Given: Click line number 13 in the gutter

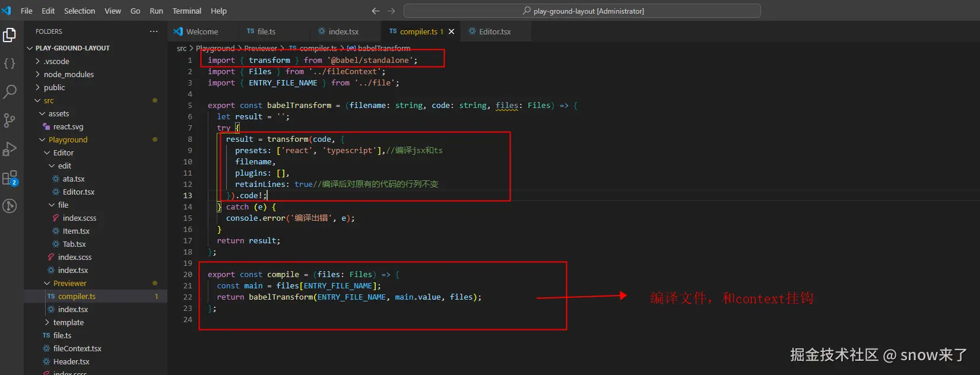Looking at the screenshot, I should tap(188, 195).
